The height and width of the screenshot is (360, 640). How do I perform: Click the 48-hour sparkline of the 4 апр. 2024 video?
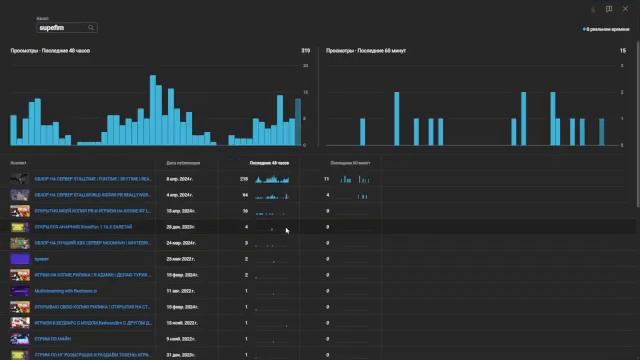click(x=272, y=196)
